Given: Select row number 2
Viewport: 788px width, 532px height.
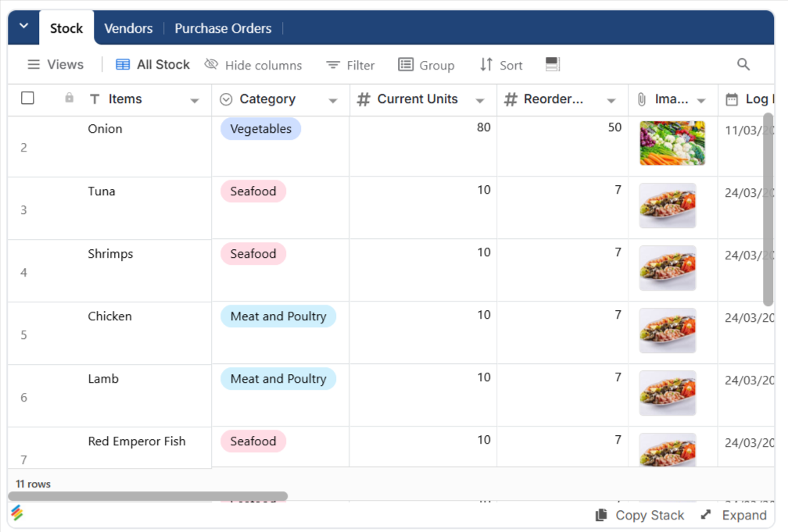Looking at the screenshot, I should [x=23, y=147].
